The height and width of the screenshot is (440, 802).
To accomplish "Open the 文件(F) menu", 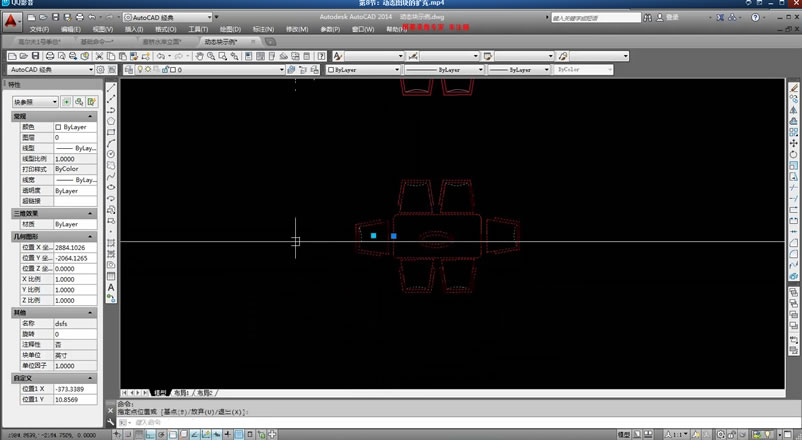I will (39, 29).
